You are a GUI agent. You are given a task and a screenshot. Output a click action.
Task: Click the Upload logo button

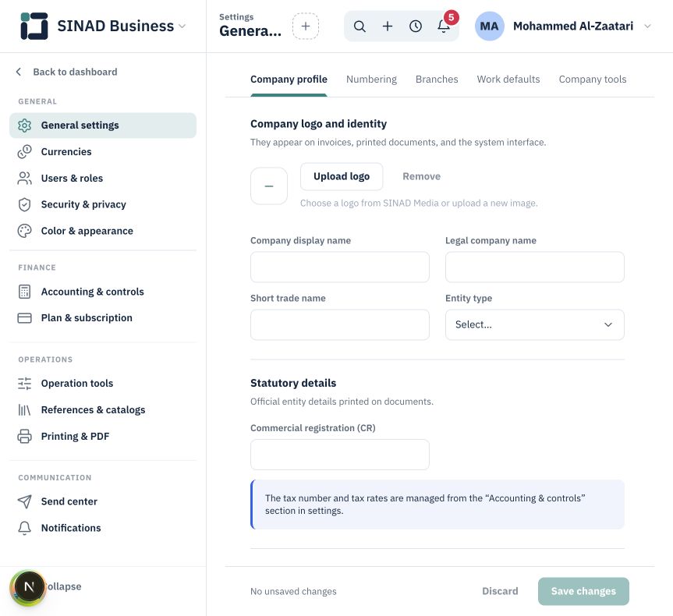(342, 176)
